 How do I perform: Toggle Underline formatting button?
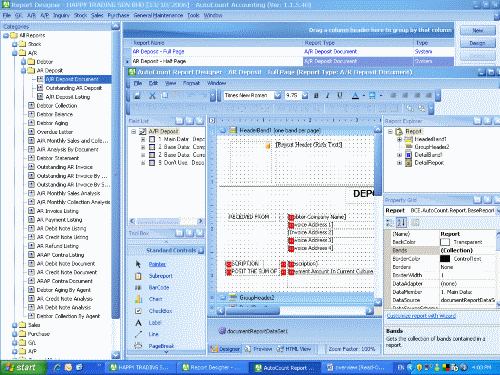(340, 96)
